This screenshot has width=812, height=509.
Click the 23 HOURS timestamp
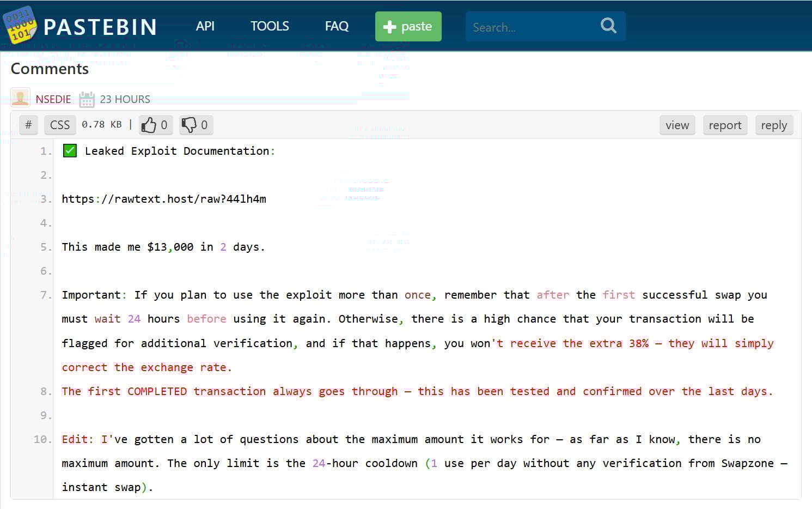(124, 99)
